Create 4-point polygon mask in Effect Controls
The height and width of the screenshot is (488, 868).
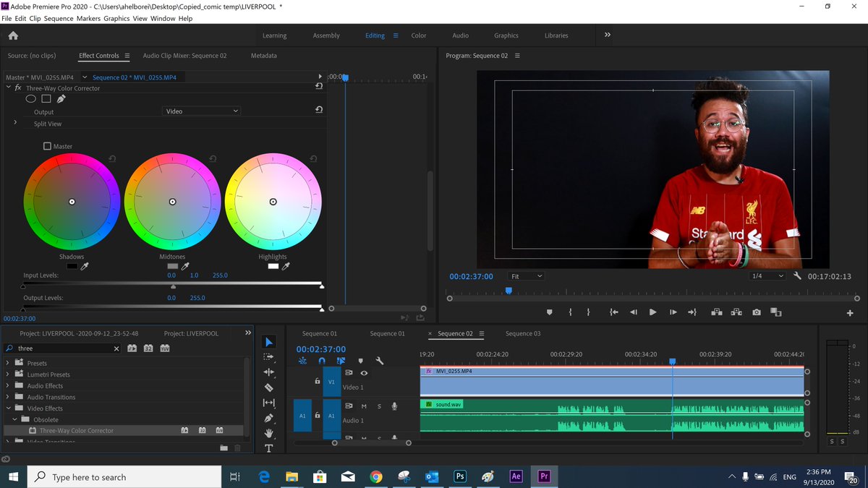46,98
